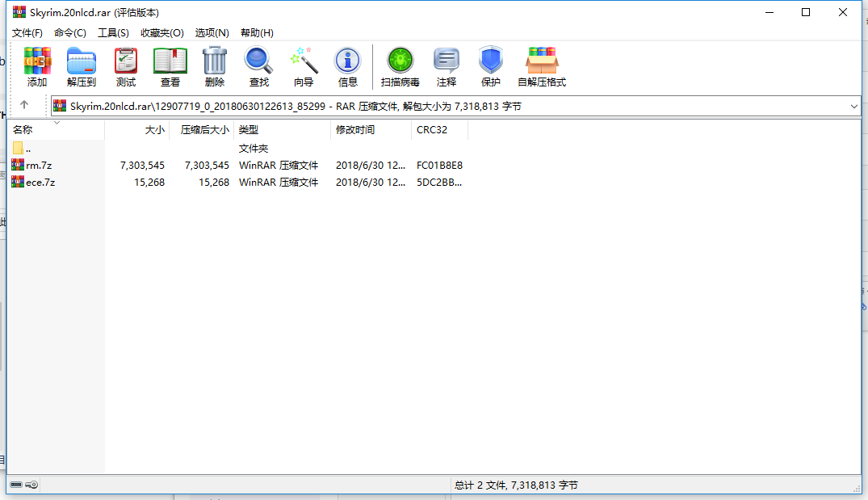Click the drive icon in status bar

16,485
